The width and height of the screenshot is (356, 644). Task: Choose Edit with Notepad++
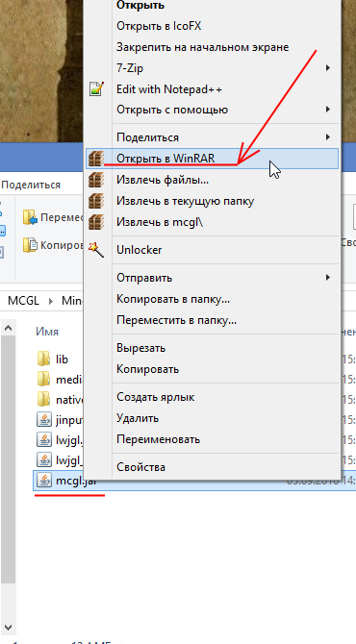click(169, 88)
